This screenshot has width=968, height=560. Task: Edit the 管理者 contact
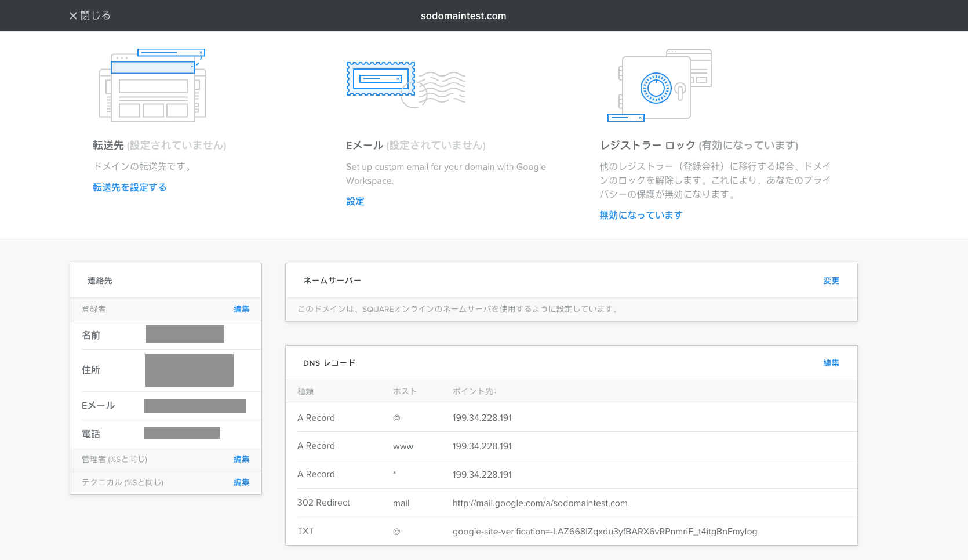pyautogui.click(x=242, y=459)
